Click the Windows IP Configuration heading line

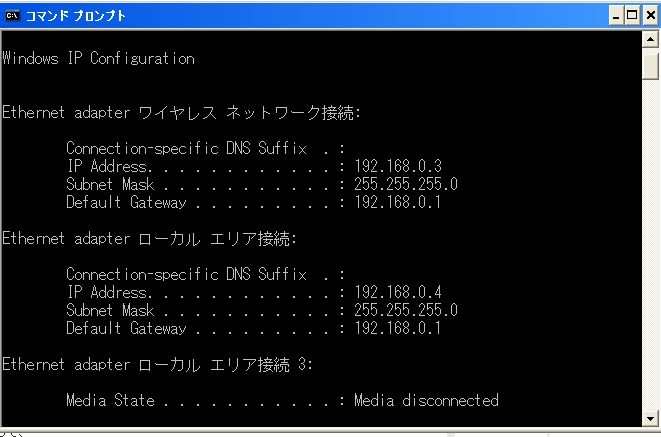[98, 58]
